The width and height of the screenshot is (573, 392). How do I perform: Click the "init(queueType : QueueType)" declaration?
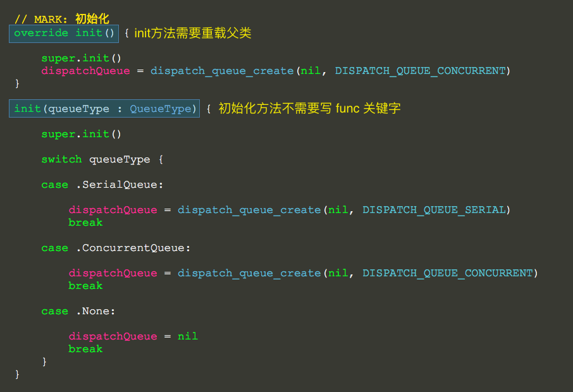pyautogui.click(x=104, y=109)
